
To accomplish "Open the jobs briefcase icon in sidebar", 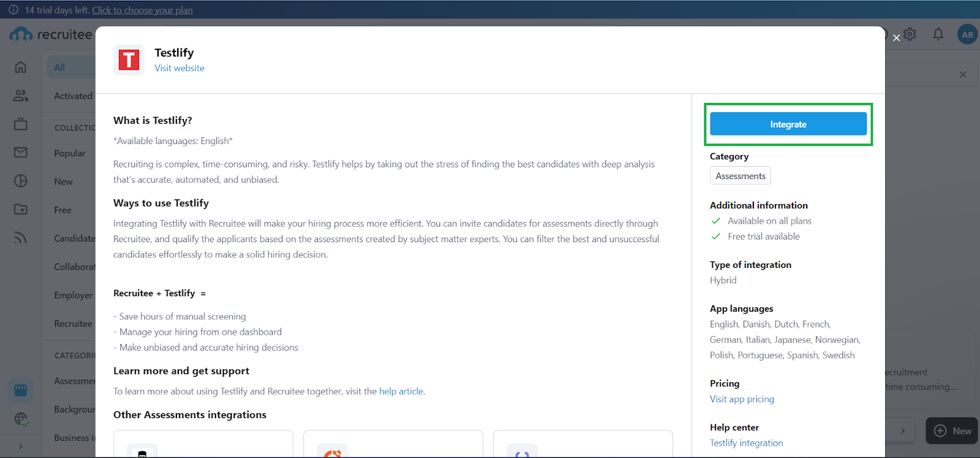I will click(21, 124).
